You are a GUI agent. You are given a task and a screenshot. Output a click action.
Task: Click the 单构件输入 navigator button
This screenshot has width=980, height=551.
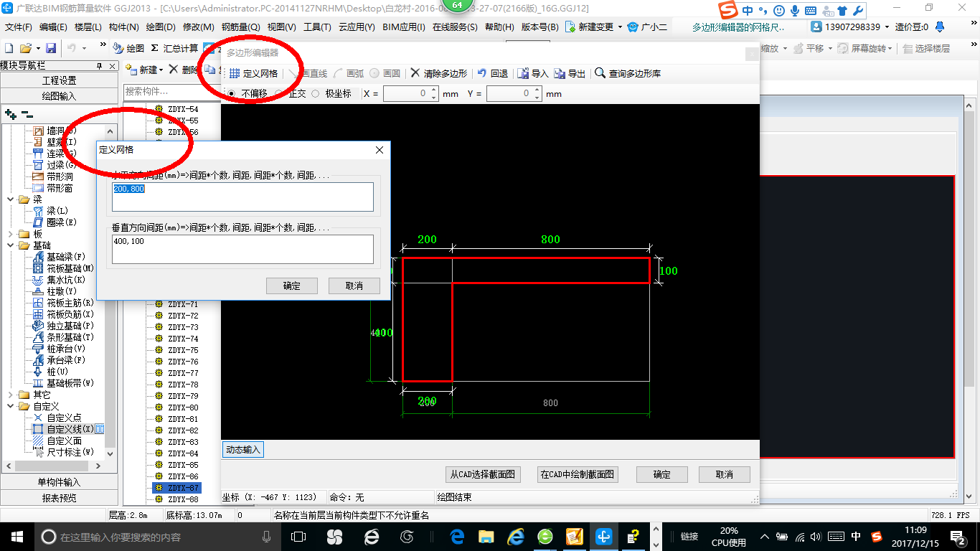[59, 482]
